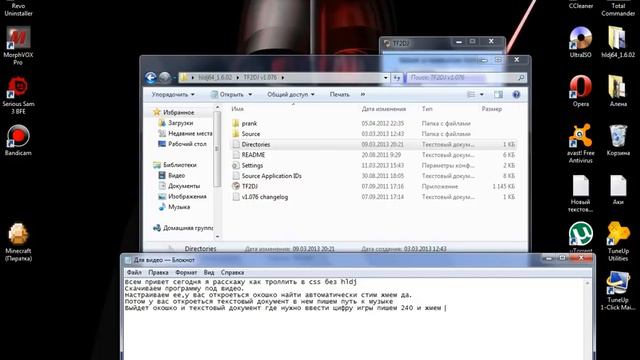Image resolution: width=640 pixels, height=360 pixels.
Task: Launch Opera browser desktop icon
Action: (x=580, y=91)
